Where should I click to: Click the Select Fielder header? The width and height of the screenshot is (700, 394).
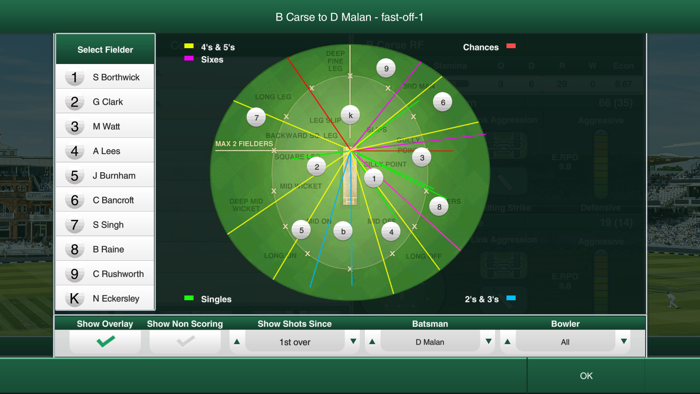pyautogui.click(x=105, y=50)
